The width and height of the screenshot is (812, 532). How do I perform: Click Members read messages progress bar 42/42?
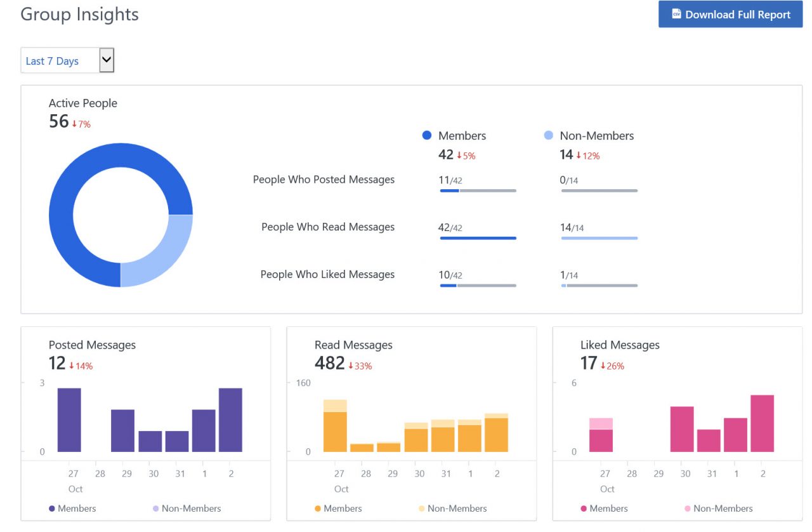tap(478, 238)
